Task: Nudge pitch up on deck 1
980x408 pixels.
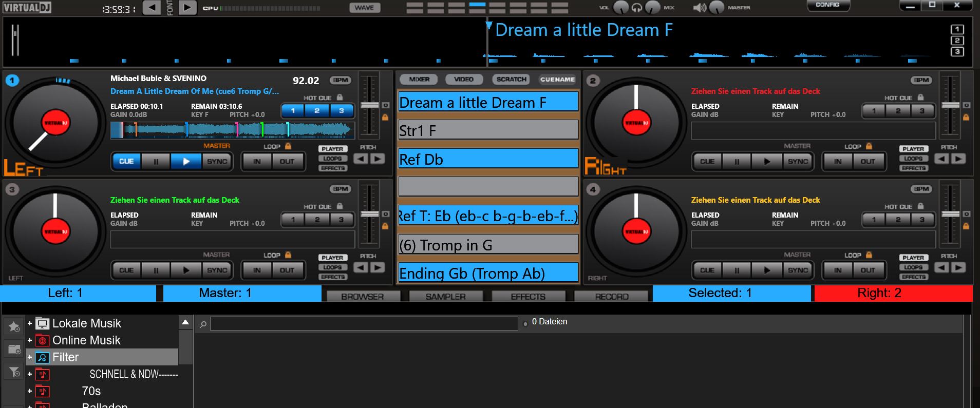Action: pyautogui.click(x=378, y=159)
